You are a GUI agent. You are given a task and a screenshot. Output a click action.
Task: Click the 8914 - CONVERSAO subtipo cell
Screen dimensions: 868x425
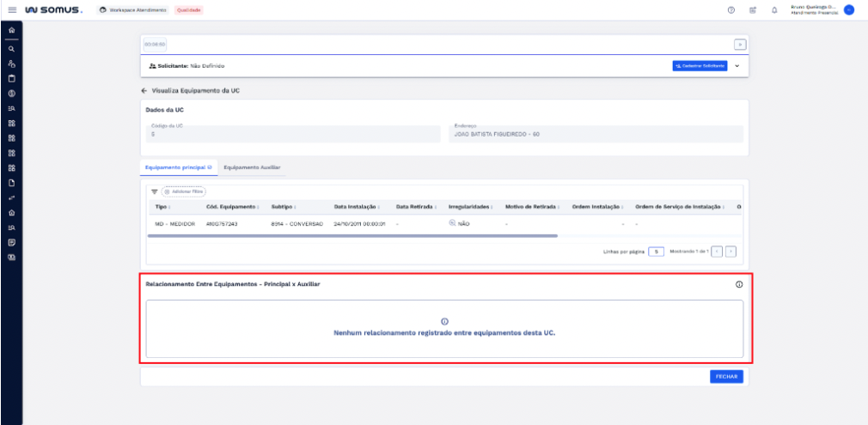(x=297, y=223)
